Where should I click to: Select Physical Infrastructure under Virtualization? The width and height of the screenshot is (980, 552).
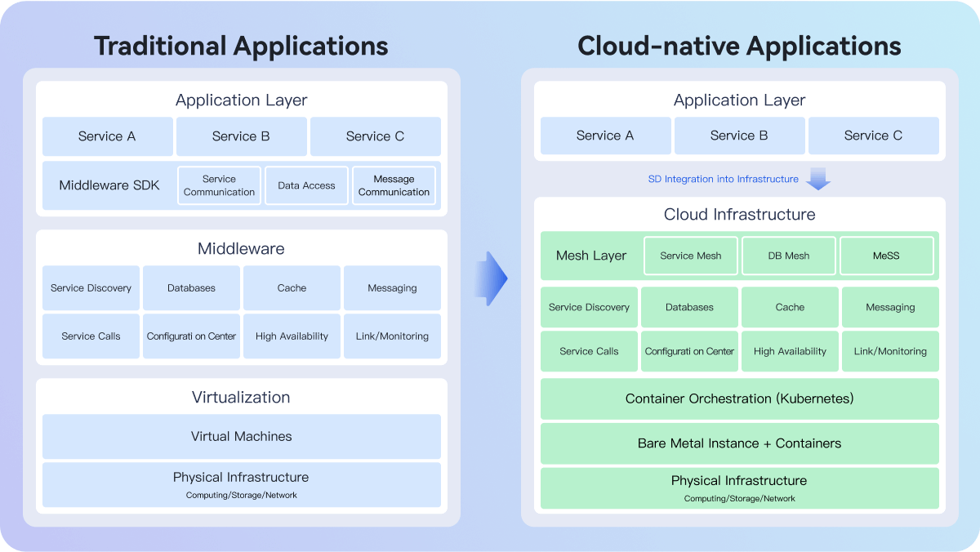tap(242, 485)
